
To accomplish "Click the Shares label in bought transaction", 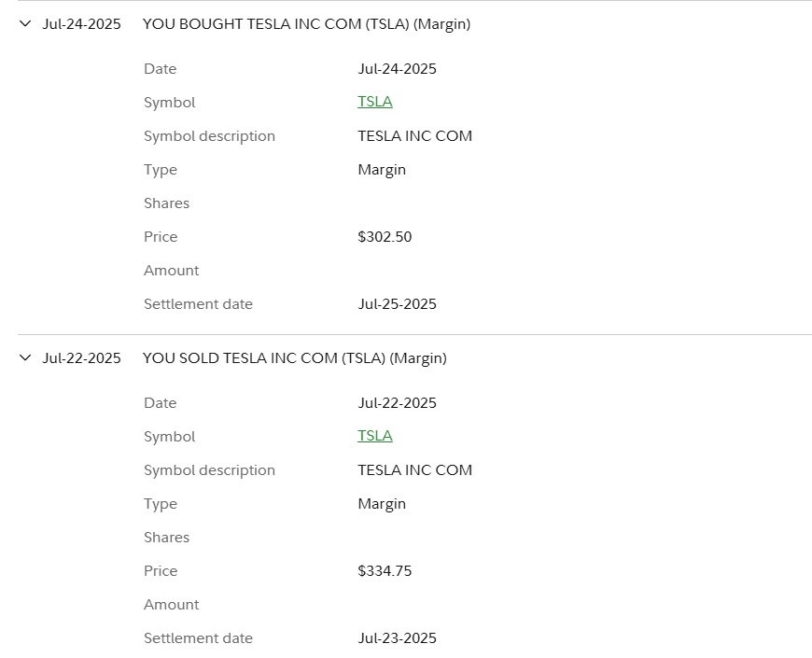I will [167, 203].
